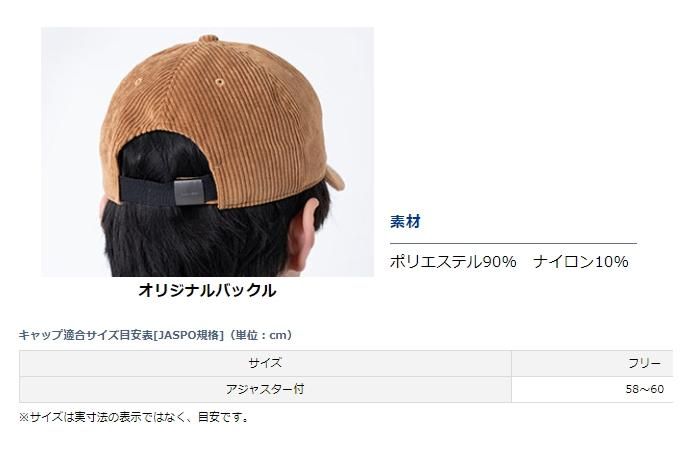Select the フリー size cell
Viewport: 685px width, 456px height.
tap(592, 363)
